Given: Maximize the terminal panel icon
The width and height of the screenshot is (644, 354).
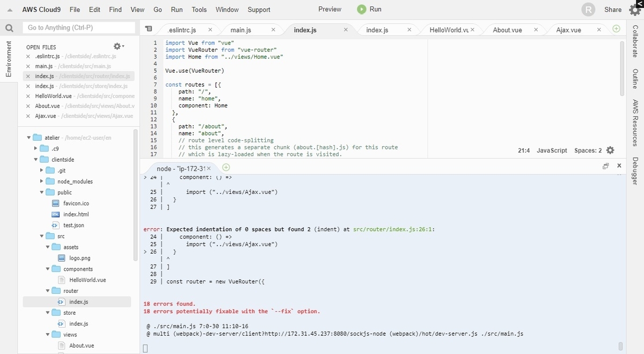Looking at the screenshot, I should 606,166.
